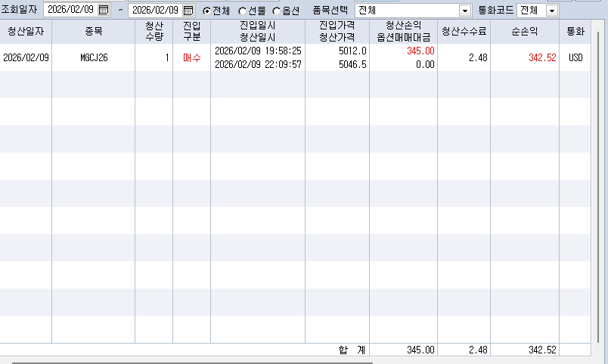Click the 진입일시 청산일시 column header
608x364 pixels.
(258, 32)
